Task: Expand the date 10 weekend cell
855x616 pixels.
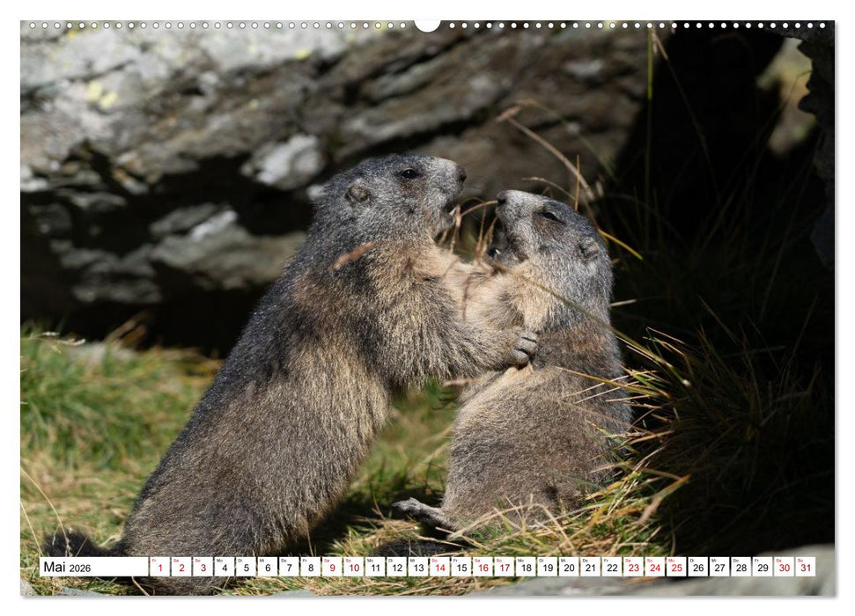Action: coord(353,566)
